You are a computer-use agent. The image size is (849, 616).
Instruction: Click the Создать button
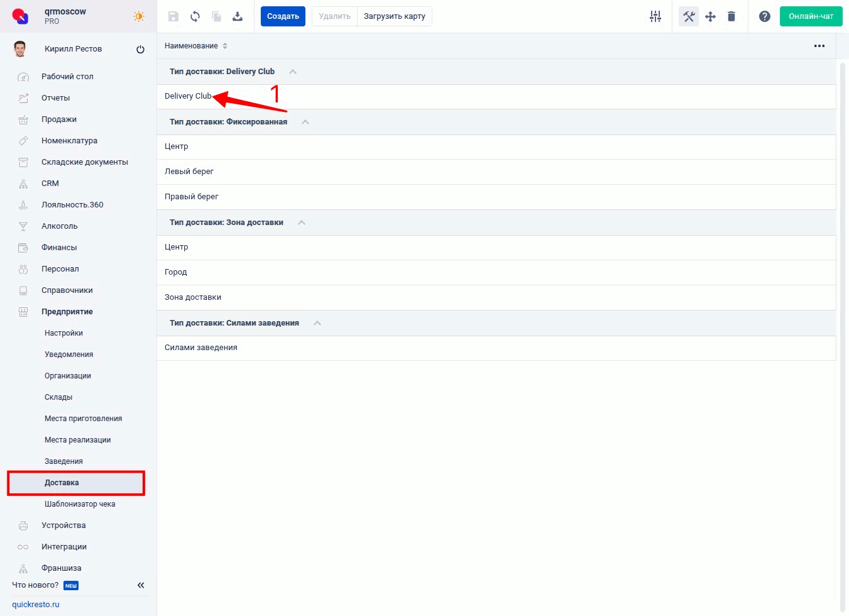(x=283, y=16)
